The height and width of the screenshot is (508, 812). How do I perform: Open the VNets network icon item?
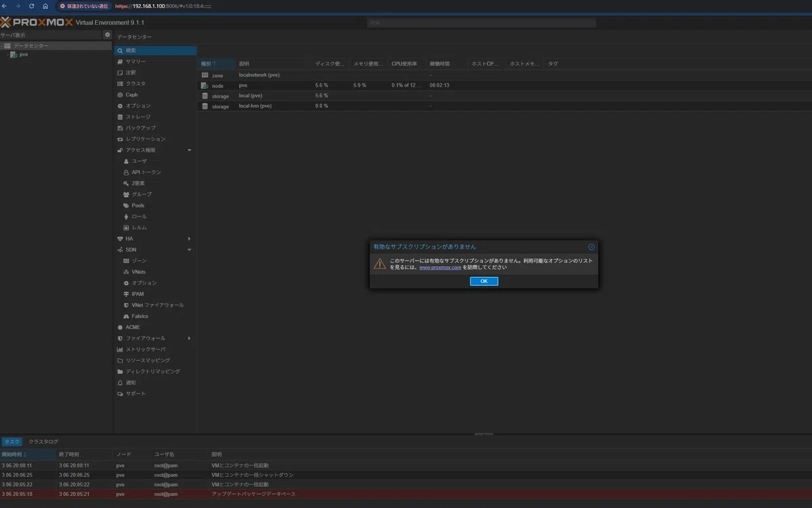(156, 272)
